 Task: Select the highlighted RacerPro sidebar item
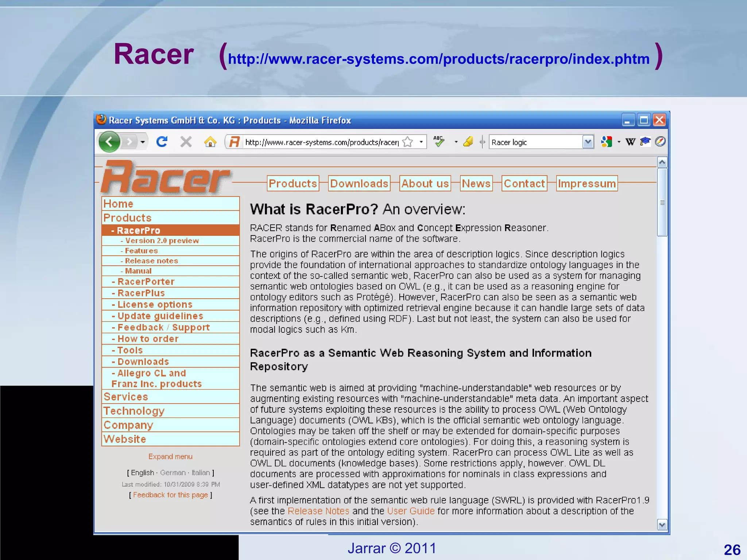click(x=171, y=230)
